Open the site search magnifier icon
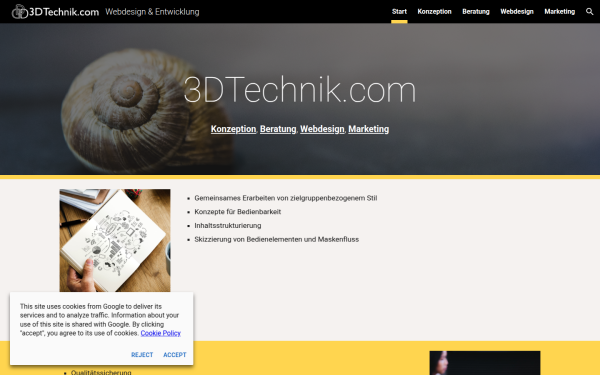The width and height of the screenshot is (600, 375). pos(590,11)
